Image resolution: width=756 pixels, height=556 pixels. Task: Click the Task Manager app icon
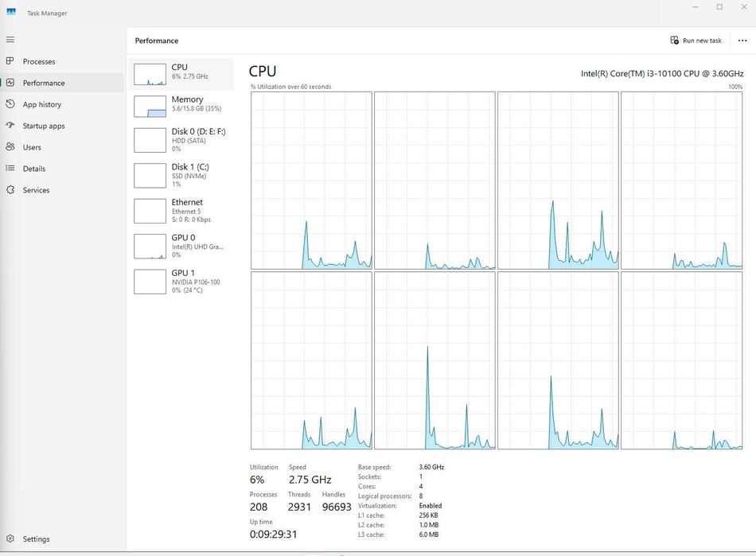pos(11,13)
